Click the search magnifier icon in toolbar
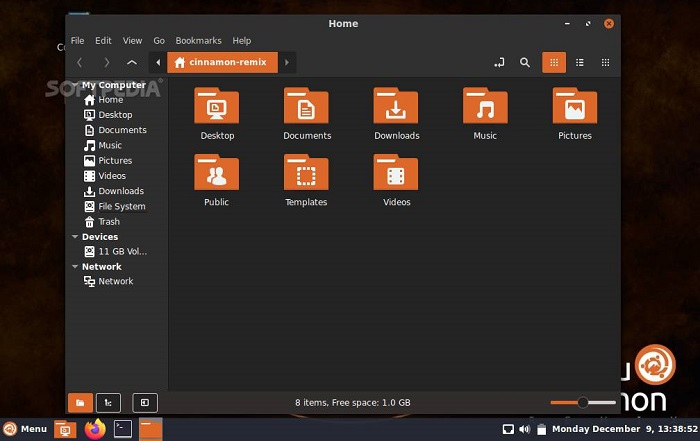This screenshot has width=700, height=441. pyautogui.click(x=525, y=63)
